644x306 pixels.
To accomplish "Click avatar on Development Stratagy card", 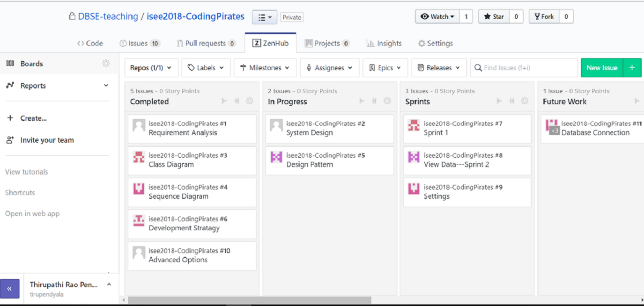I will tap(139, 220).
